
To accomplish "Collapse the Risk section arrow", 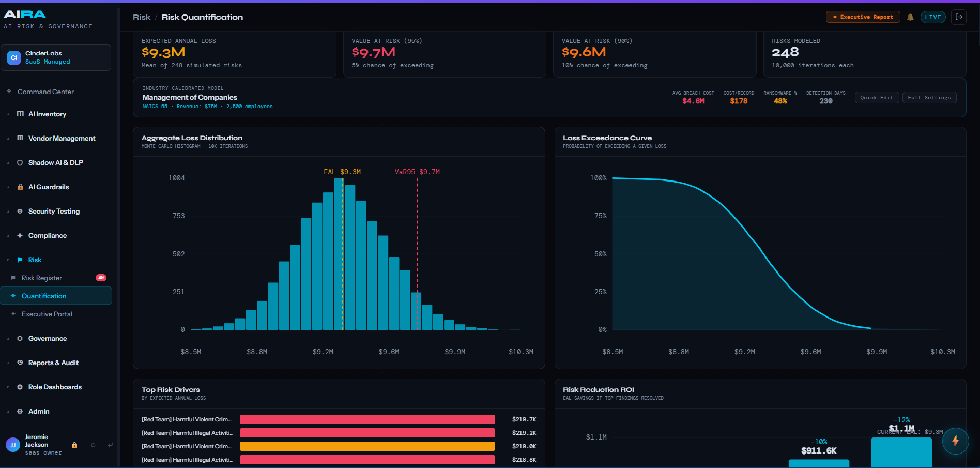I will 8,260.
